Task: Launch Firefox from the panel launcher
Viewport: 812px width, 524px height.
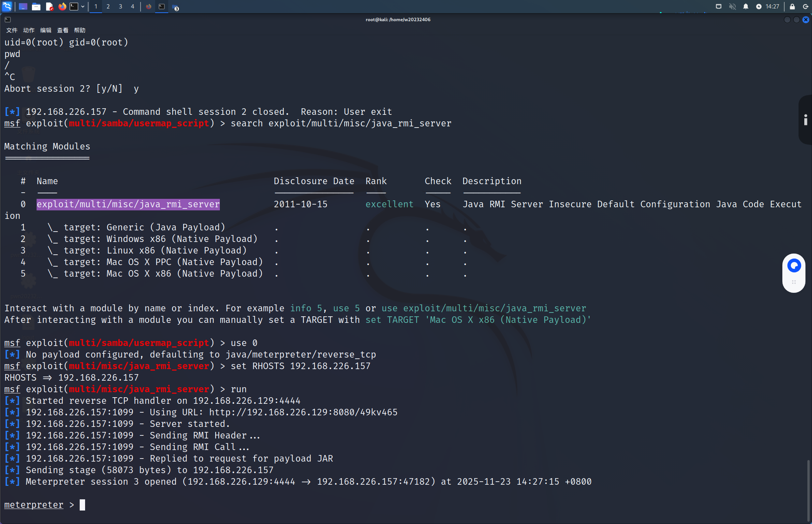Action: (x=62, y=7)
